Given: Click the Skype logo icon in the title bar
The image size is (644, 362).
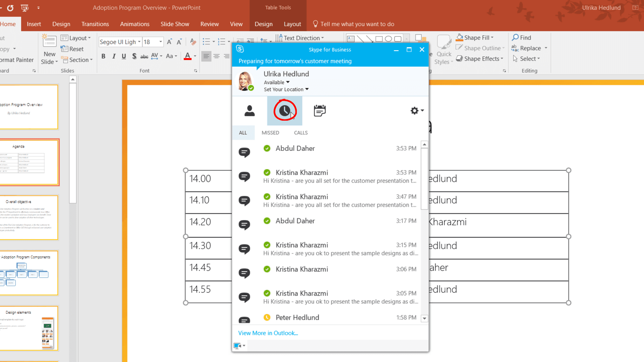Looking at the screenshot, I should tap(240, 49).
